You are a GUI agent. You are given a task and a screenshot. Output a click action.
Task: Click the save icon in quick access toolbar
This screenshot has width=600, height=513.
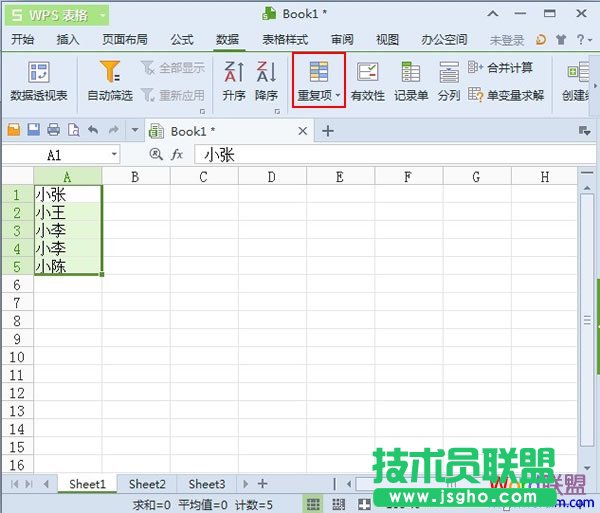[33, 131]
